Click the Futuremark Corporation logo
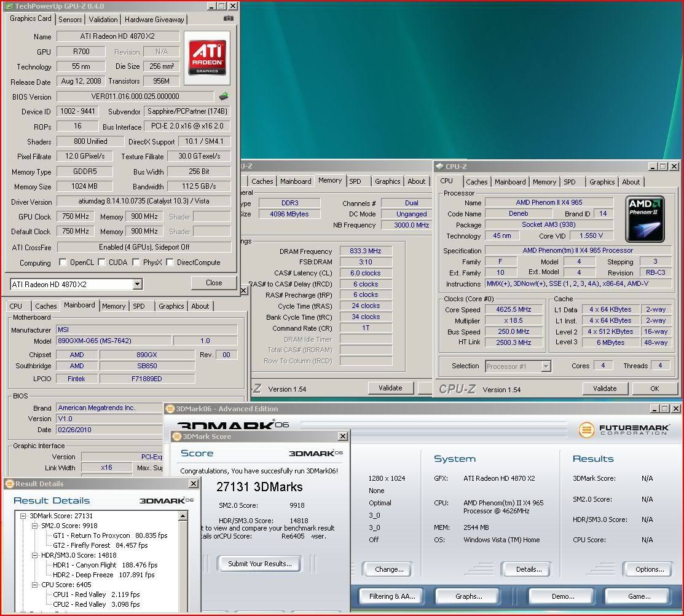Screen dimensions: 684x616 pyautogui.click(x=624, y=428)
